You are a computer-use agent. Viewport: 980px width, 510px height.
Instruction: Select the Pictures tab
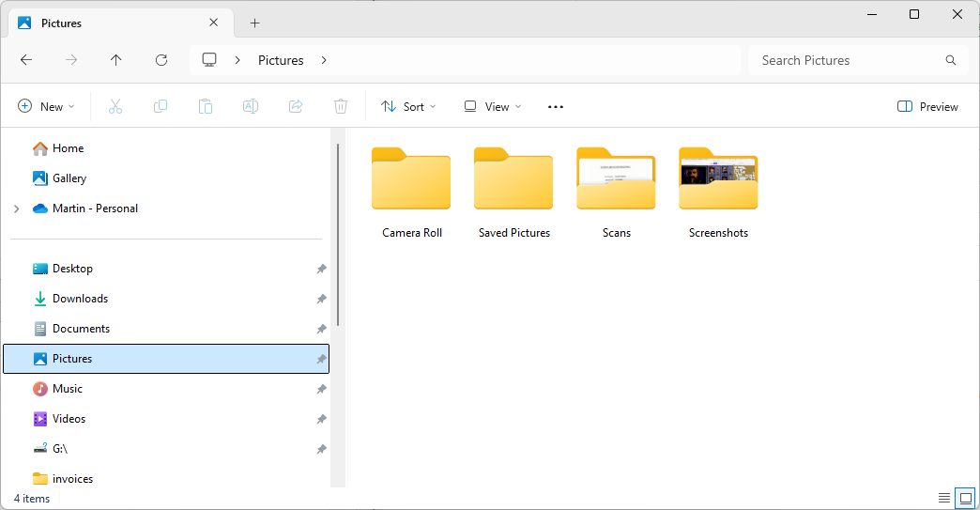[121, 23]
